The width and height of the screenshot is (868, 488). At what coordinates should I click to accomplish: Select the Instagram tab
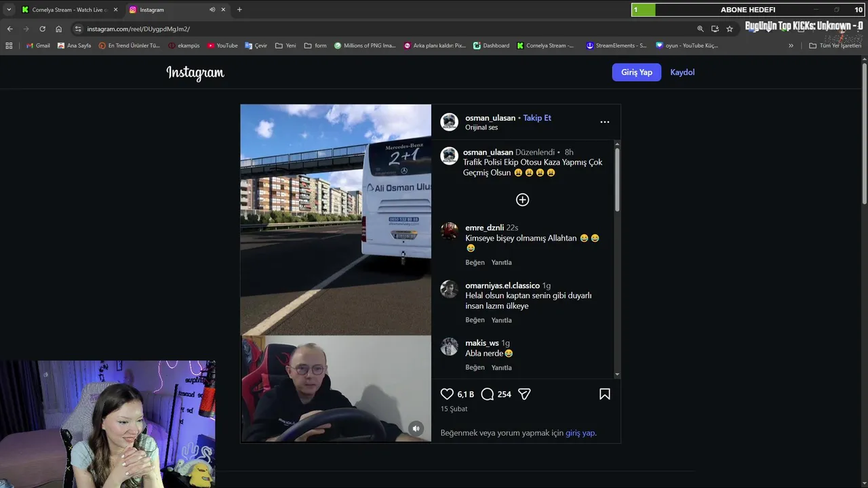(x=178, y=9)
